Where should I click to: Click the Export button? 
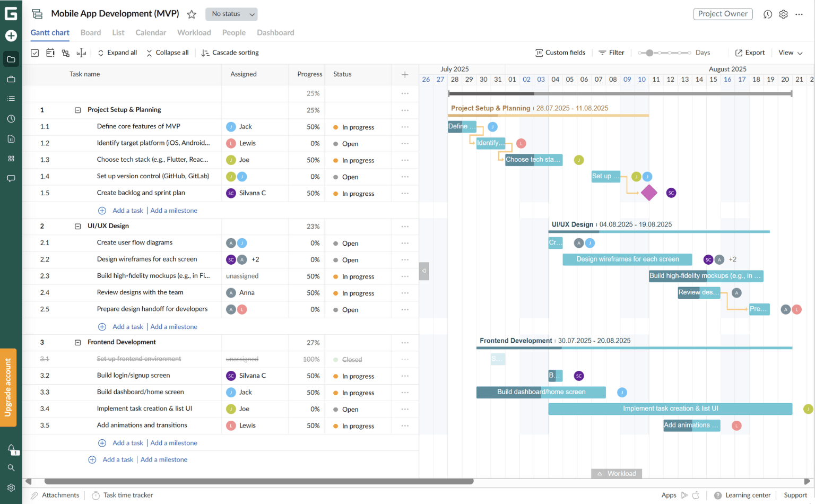[750, 53]
